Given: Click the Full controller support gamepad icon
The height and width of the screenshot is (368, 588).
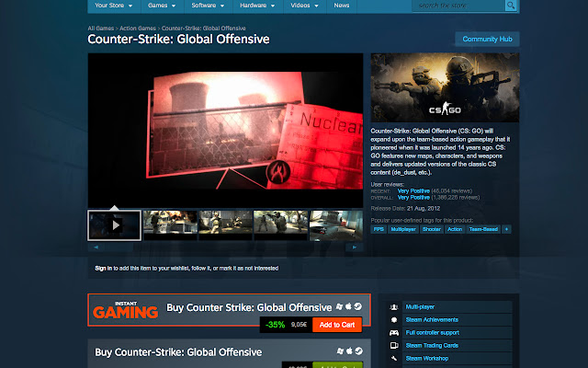Looking at the screenshot, I should click(x=394, y=333).
